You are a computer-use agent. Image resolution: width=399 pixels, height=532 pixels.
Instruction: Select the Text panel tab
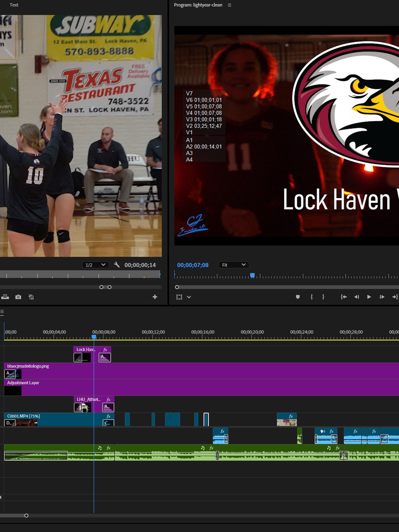point(14,5)
